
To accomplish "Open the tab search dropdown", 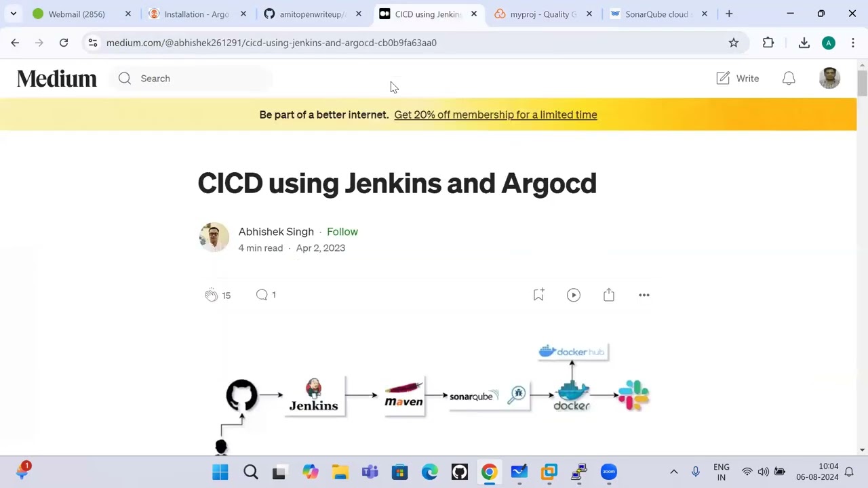I will pos(13,14).
